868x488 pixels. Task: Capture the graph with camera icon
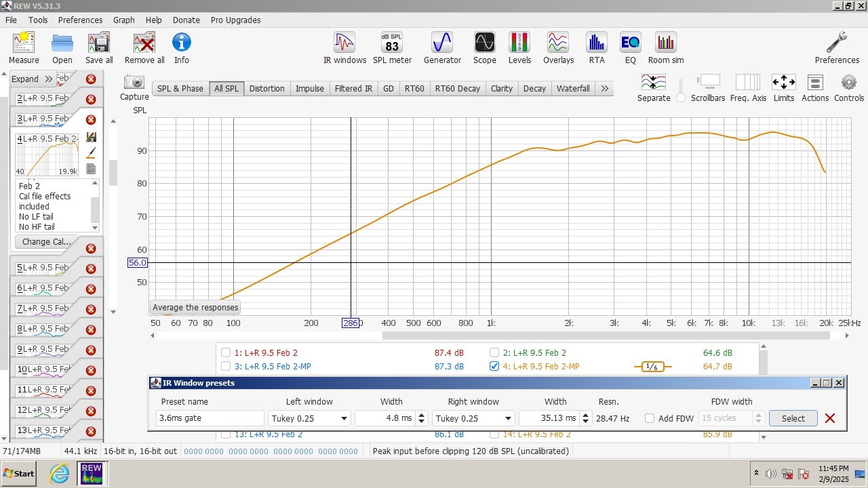tap(134, 88)
